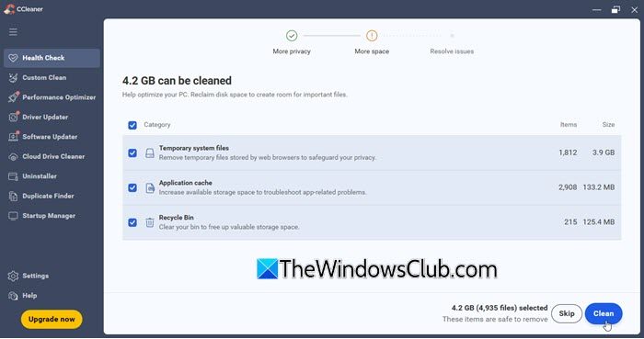Click the Skip button

(x=567, y=313)
